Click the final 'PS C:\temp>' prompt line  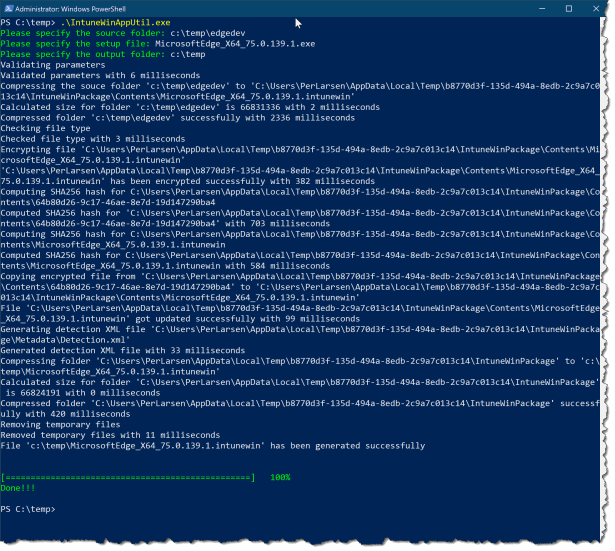28,509
